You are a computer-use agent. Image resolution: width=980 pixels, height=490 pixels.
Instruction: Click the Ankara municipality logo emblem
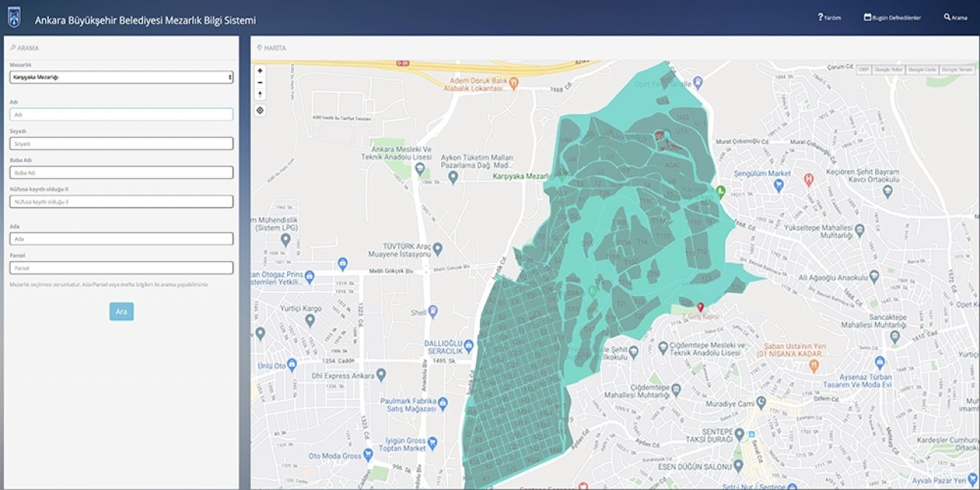(x=15, y=18)
